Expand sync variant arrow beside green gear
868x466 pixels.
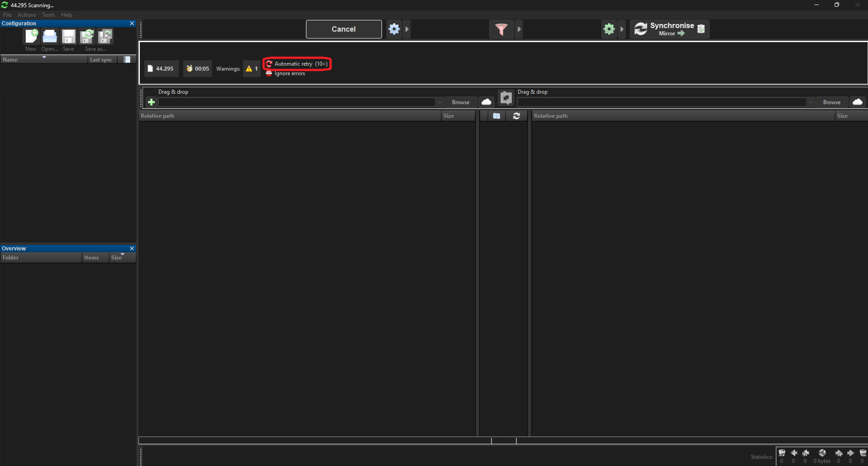tap(622, 29)
